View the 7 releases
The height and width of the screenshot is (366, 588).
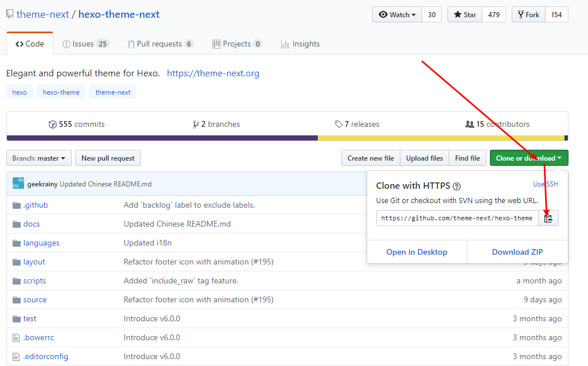[x=357, y=124]
